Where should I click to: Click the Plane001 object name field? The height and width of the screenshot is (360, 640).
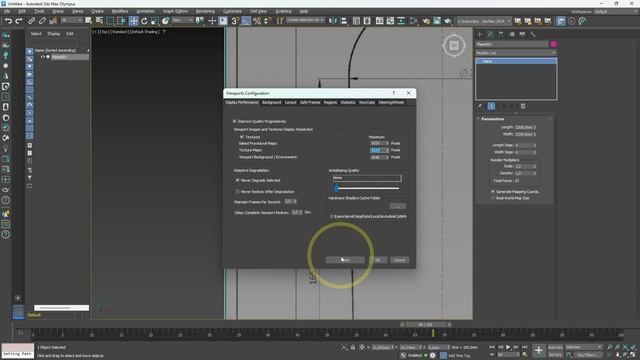coord(512,44)
